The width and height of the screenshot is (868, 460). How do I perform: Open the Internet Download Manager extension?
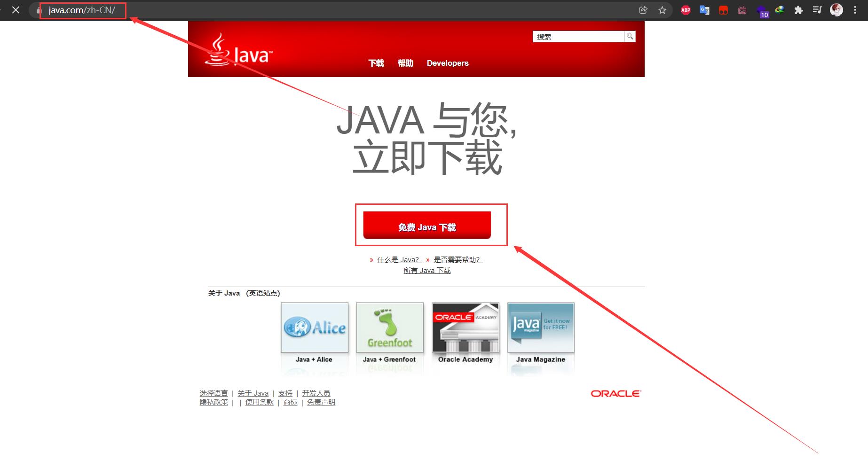pos(780,10)
